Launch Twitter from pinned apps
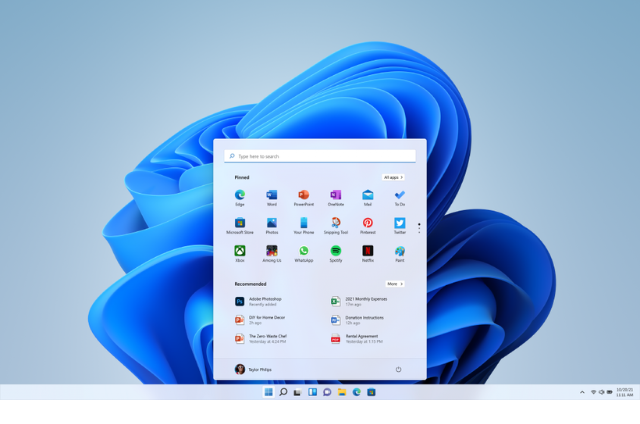 (400, 226)
